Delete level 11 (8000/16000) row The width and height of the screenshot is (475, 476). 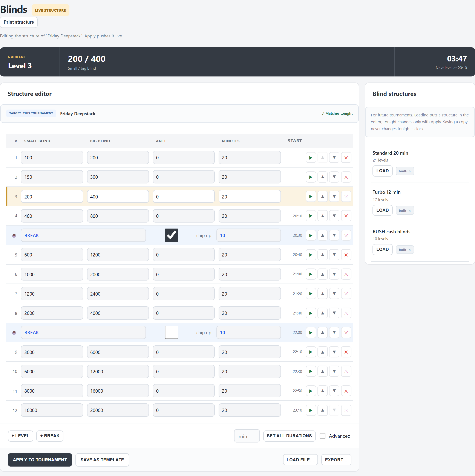click(346, 391)
